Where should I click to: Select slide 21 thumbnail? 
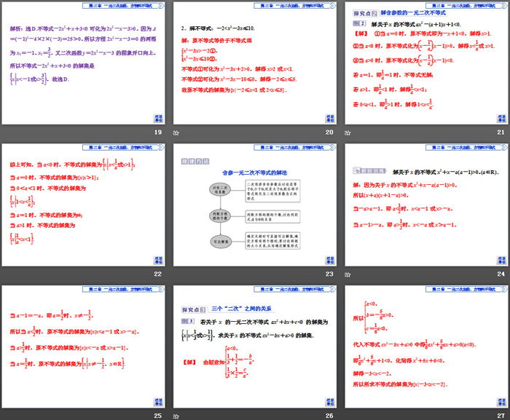pos(427,63)
